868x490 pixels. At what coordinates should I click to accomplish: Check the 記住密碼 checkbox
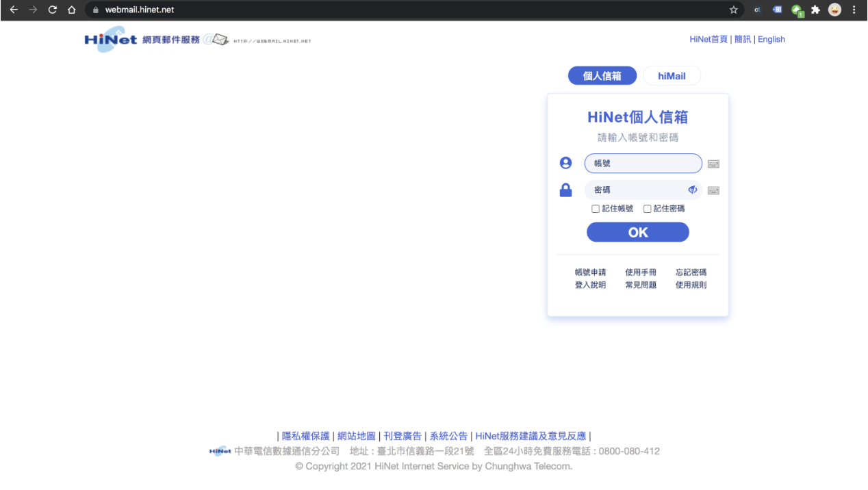tap(647, 209)
